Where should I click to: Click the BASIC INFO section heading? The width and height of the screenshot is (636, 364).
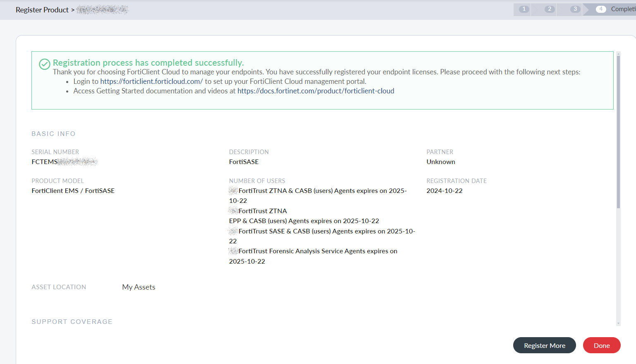coord(53,133)
